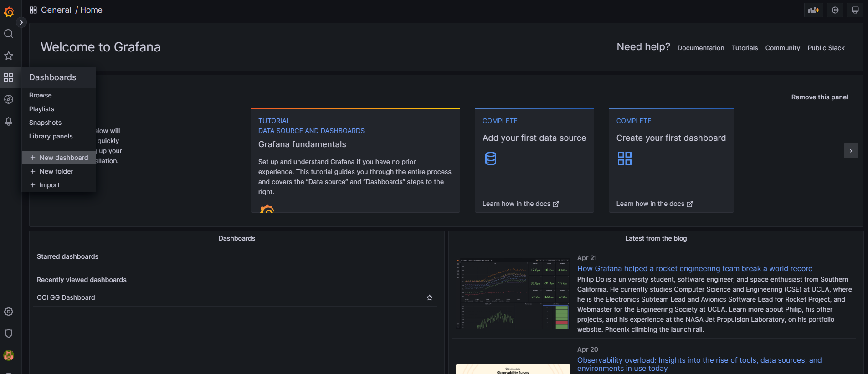Image resolution: width=868 pixels, height=374 pixels.
Task: Click the breadcrumb grid icon beside General
Action: [33, 10]
